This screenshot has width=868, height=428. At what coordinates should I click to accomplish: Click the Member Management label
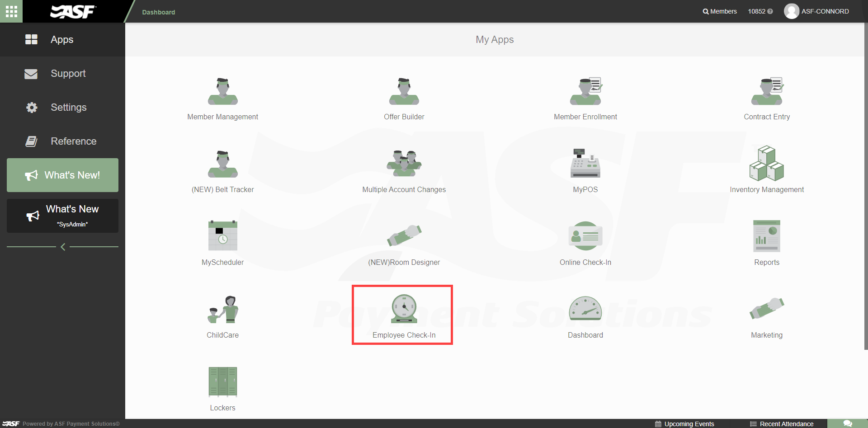[x=223, y=117]
